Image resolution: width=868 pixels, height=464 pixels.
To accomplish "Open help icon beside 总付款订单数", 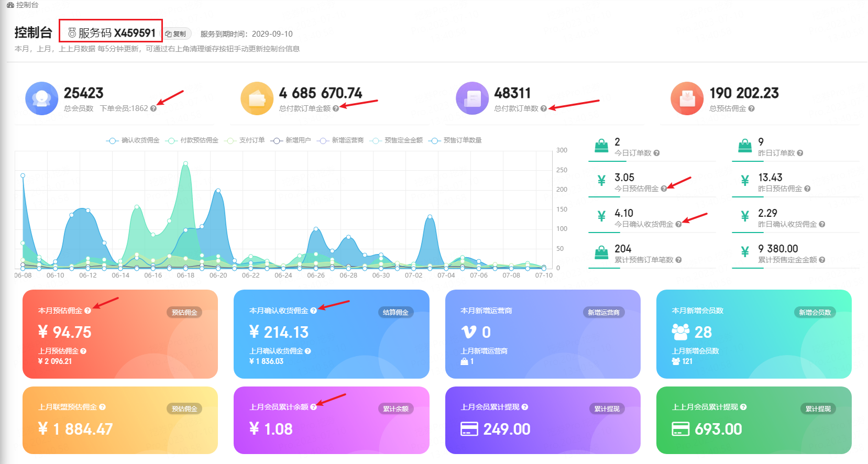I will (544, 108).
